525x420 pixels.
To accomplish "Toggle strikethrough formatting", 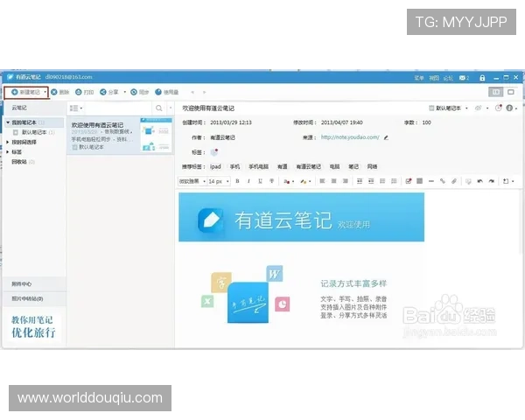I will (271, 181).
